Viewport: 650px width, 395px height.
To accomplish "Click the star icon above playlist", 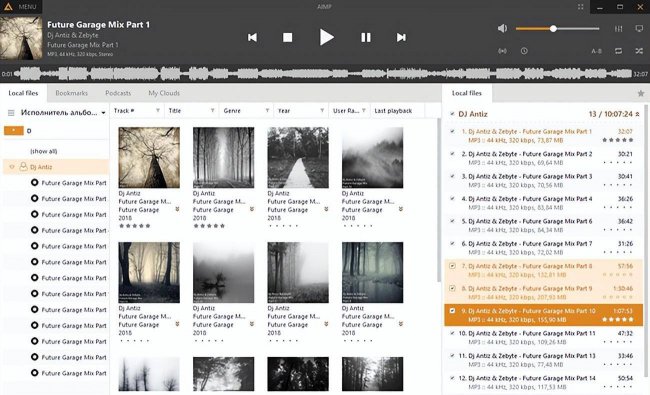I will 641,93.
